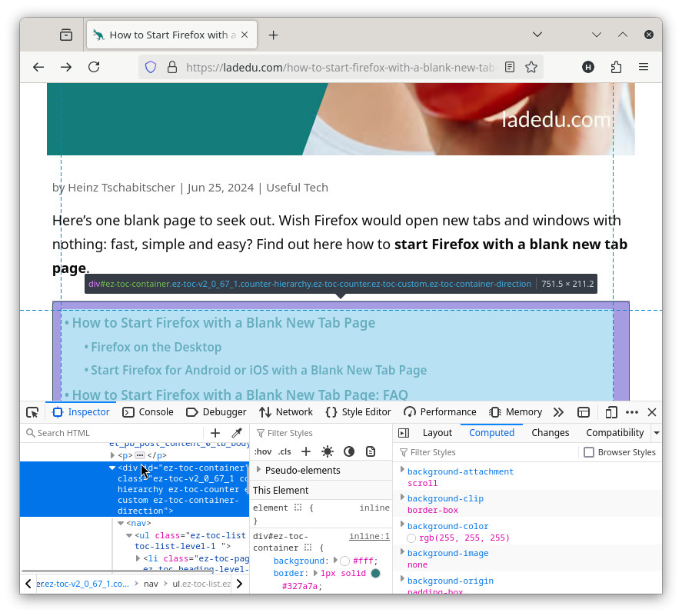Viewport: 682px width, 616px height.
Task: Expand the li ez-toc-page node
Action: (x=138, y=558)
